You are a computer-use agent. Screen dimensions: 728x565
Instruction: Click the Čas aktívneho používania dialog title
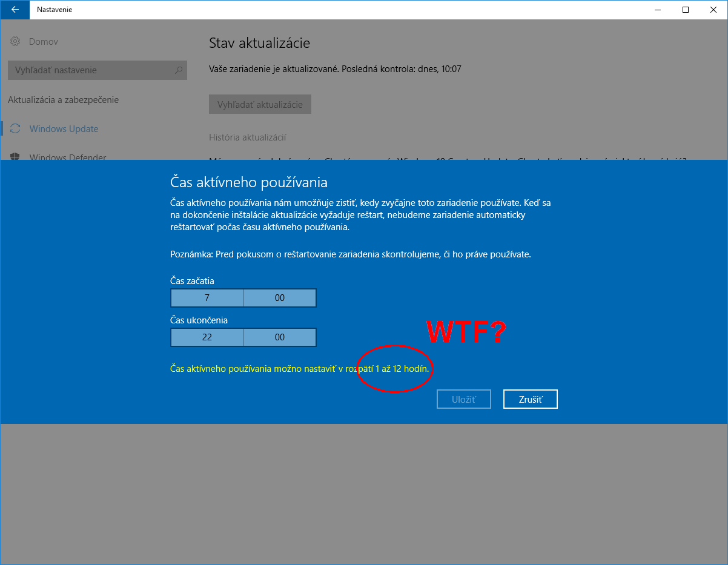click(249, 182)
